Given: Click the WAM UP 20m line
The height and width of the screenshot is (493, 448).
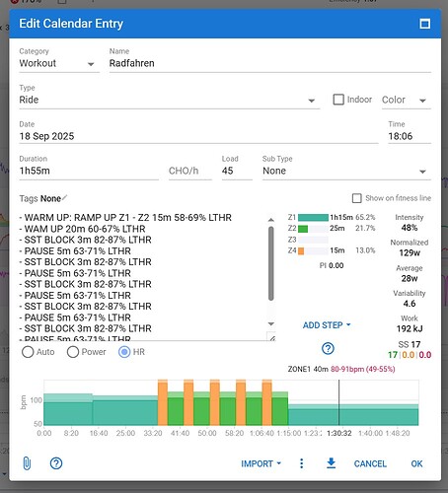Looking at the screenshot, I should tap(82, 229).
